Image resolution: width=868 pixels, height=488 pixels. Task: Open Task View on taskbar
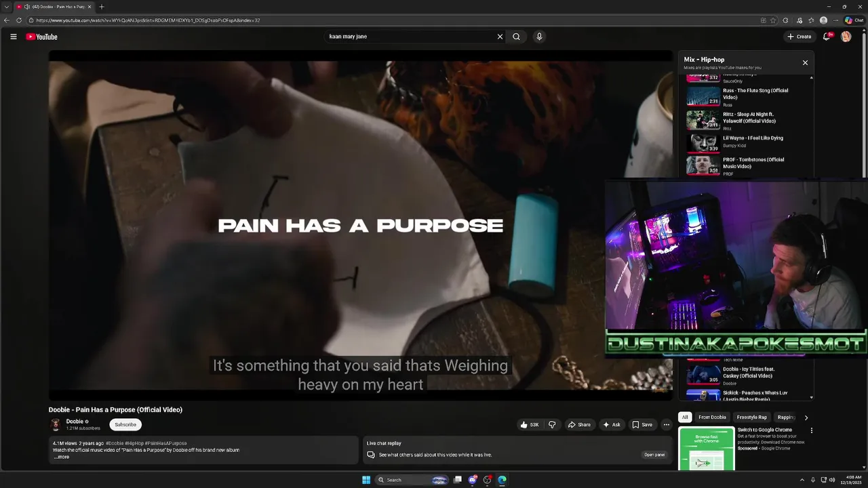click(458, 480)
